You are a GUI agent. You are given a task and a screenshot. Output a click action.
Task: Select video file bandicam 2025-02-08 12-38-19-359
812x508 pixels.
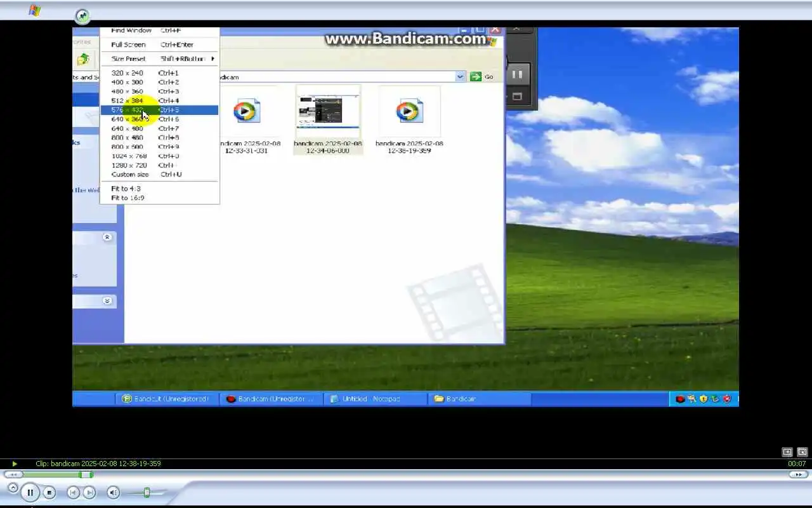pyautogui.click(x=409, y=121)
